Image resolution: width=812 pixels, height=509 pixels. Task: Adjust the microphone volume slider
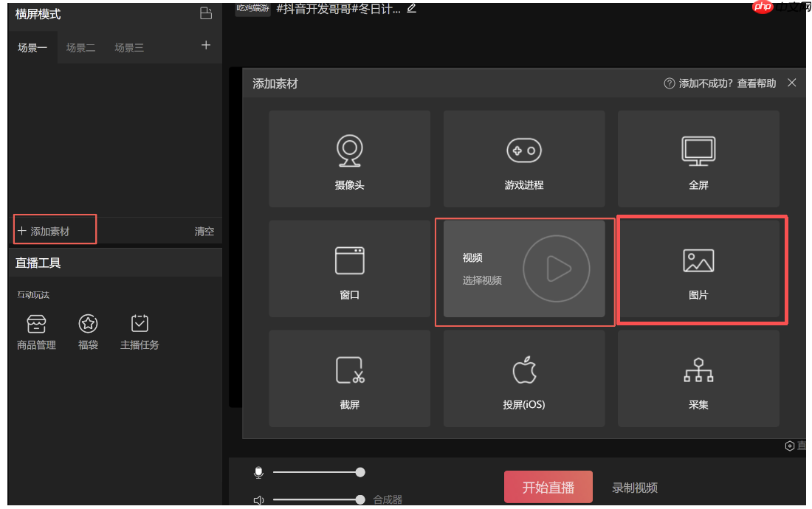359,472
